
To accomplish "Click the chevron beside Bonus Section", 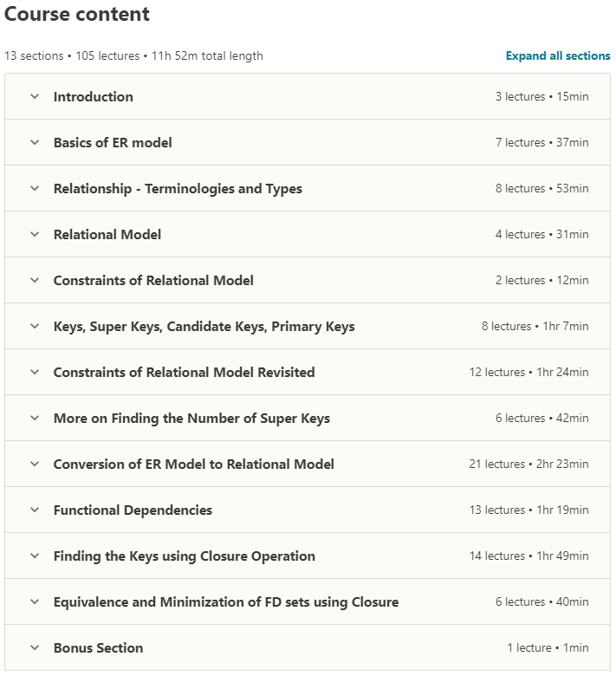I will tap(35, 648).
